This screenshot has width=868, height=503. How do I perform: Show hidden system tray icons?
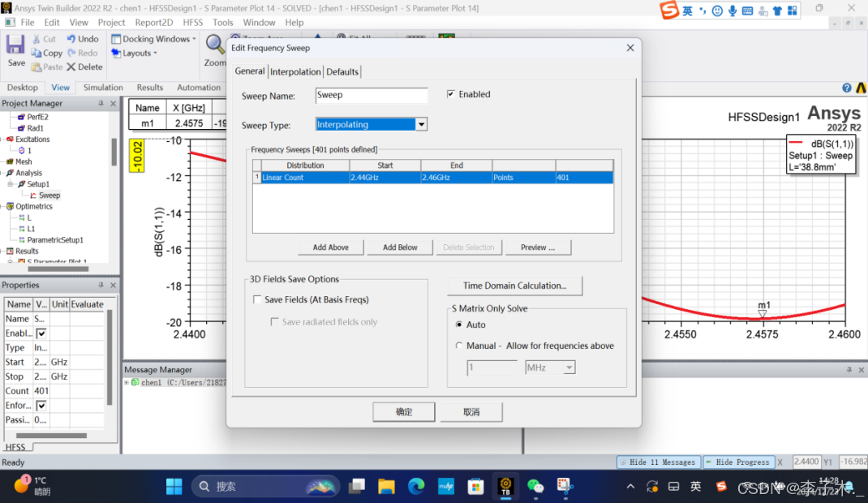[x=630, y=487]
